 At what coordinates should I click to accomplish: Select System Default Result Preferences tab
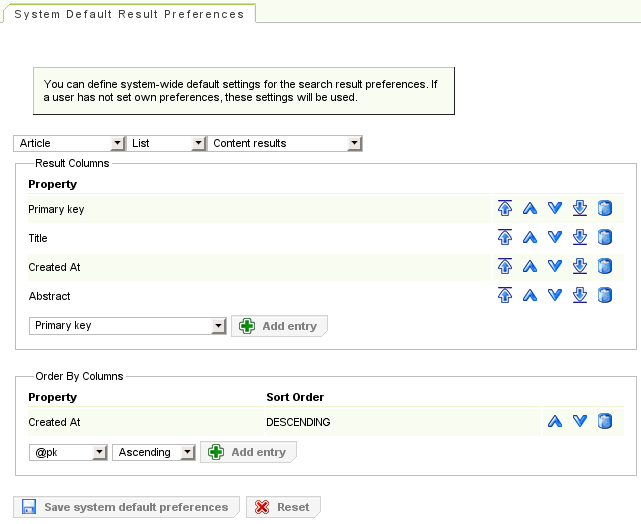[129, 14]
